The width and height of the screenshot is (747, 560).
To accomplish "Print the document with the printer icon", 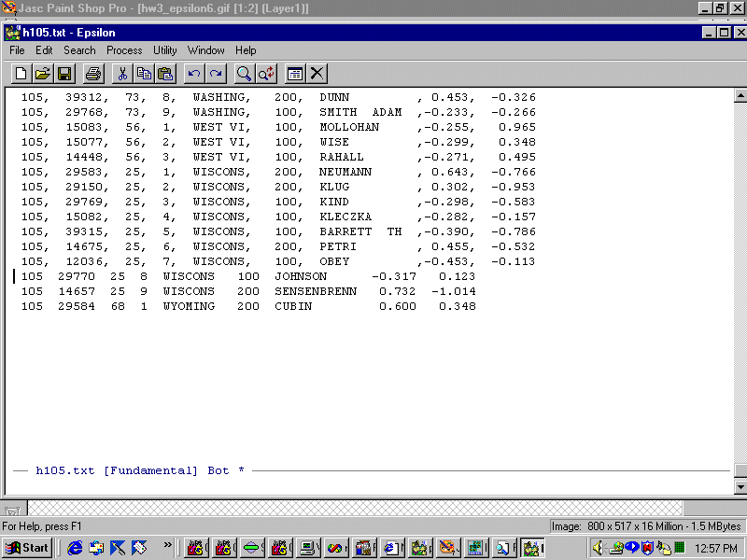I will pos(93,73).
